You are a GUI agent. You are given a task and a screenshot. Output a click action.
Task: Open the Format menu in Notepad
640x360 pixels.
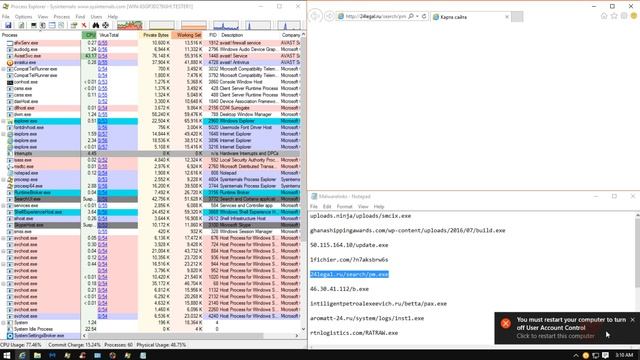344,207
